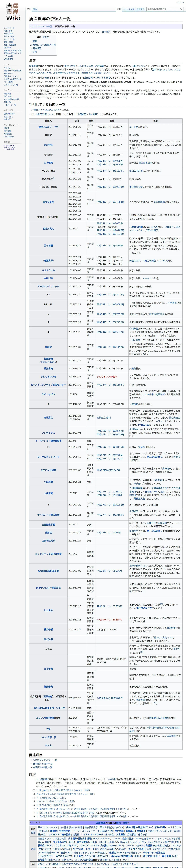Open 唐澤貴洋の裁判一覧 related link
The image size is (186, 868).
(43, 767)
